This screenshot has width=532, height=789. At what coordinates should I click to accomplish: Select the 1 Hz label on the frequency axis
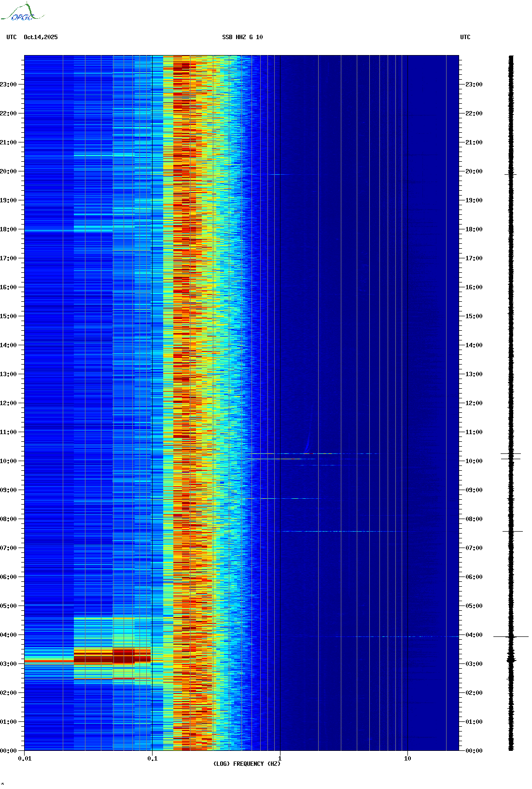tap(280, 759)
